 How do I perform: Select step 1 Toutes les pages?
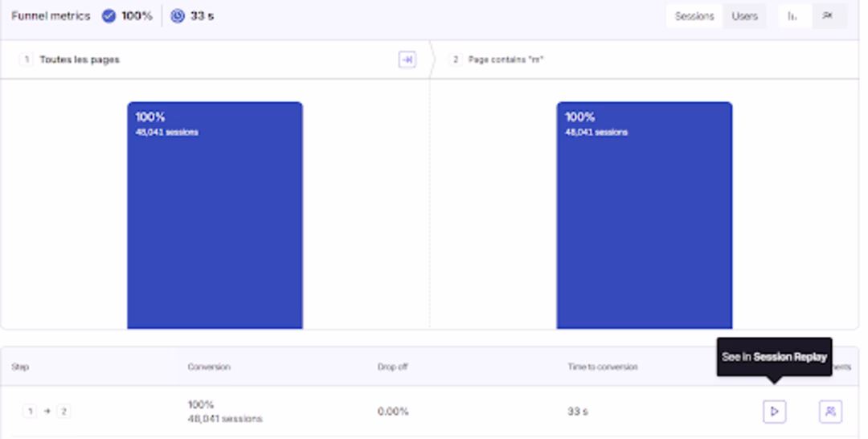point(79,59)
